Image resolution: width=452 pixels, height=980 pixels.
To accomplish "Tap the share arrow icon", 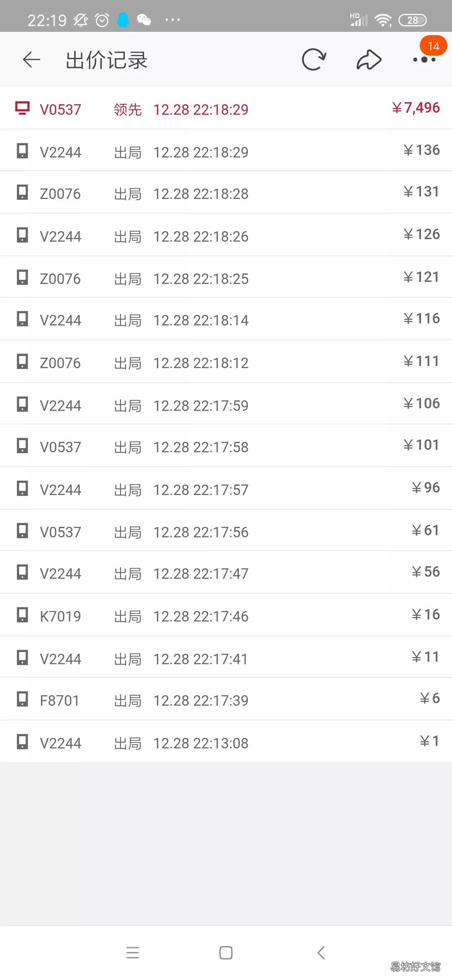I will pyautogui.click(x=369, y=59).
